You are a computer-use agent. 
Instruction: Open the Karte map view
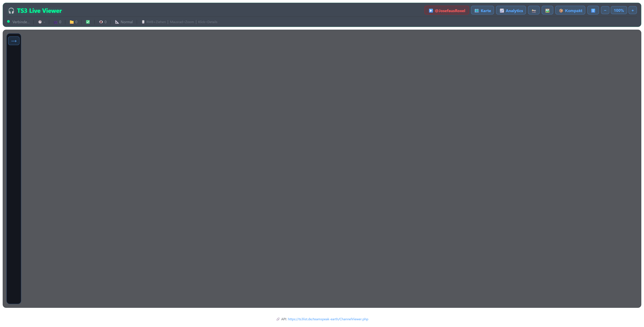pos(482,10)
